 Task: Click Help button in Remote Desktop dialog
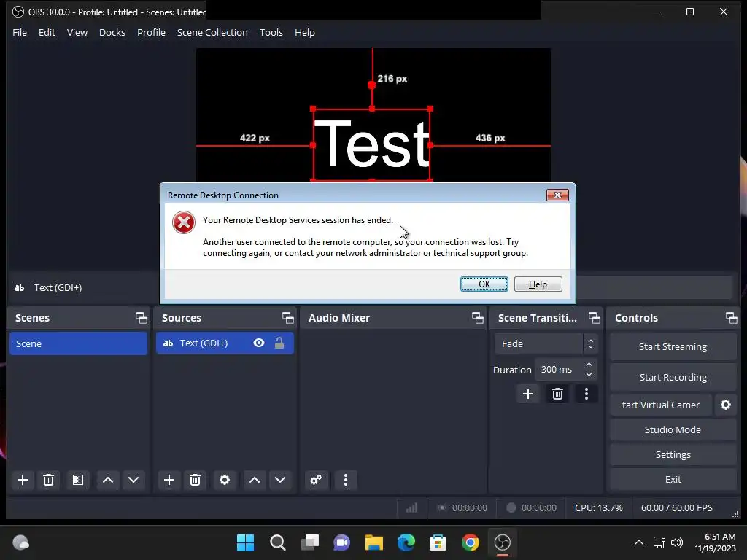click(538, 284)
